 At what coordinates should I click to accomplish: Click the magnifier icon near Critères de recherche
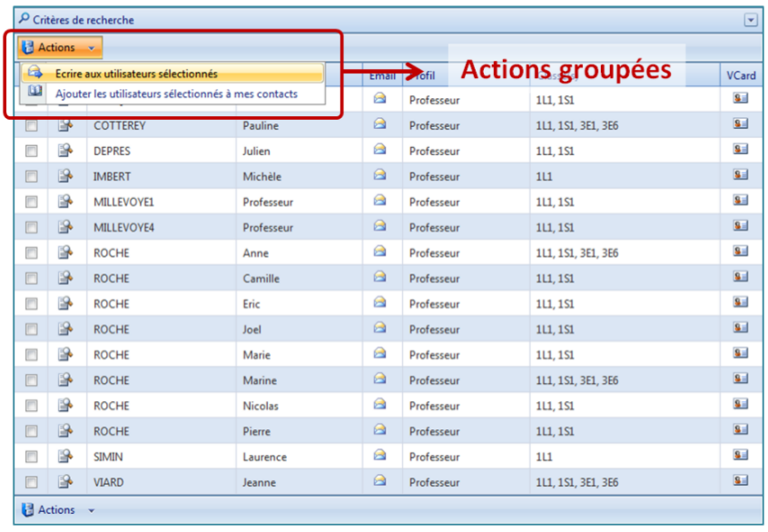click(24, 19)
